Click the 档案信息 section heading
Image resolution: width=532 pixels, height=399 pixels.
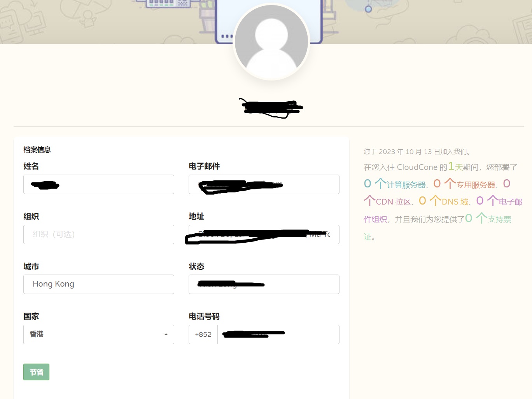click(37, 150)
